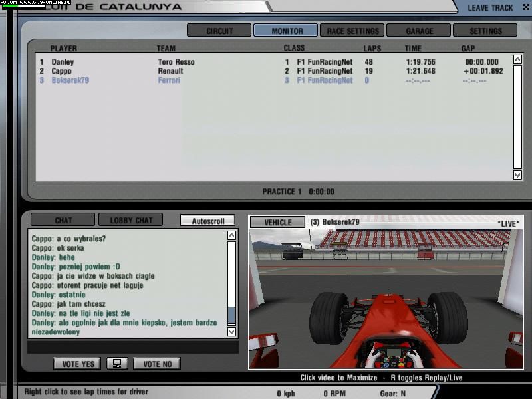The width and height of the screenshot is (532, 399).
Task: Click the Renault team cell
Action: [170, 71]
